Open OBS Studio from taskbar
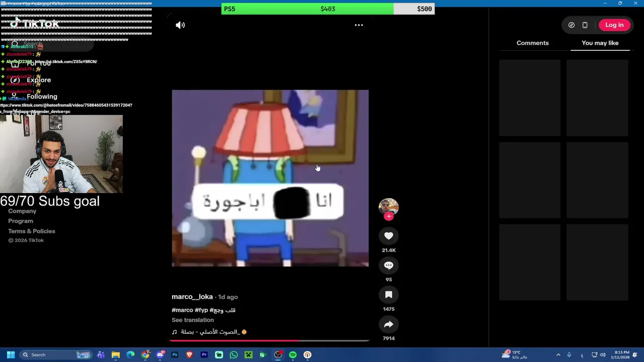The height and width of the screenshot is (362, 644). 278,354
